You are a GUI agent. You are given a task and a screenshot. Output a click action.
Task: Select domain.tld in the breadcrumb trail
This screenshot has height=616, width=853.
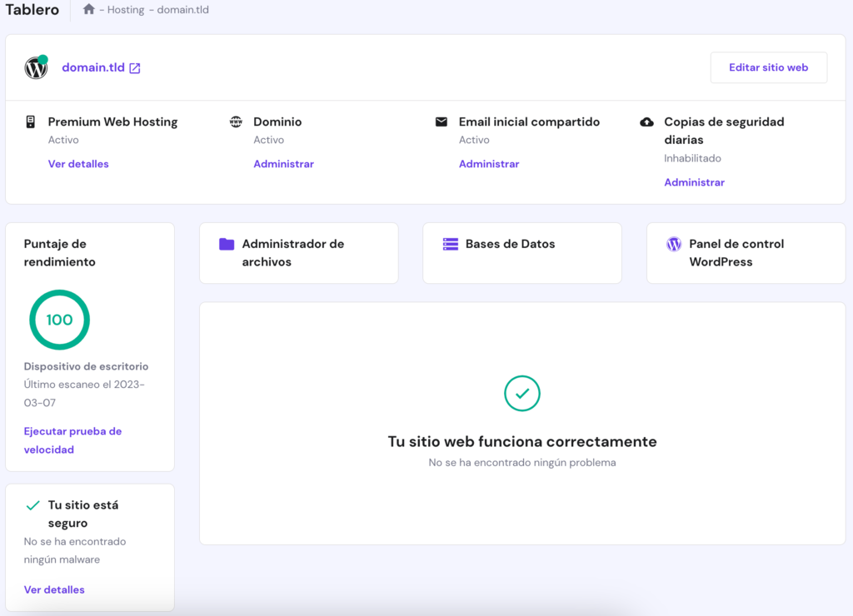182,10
